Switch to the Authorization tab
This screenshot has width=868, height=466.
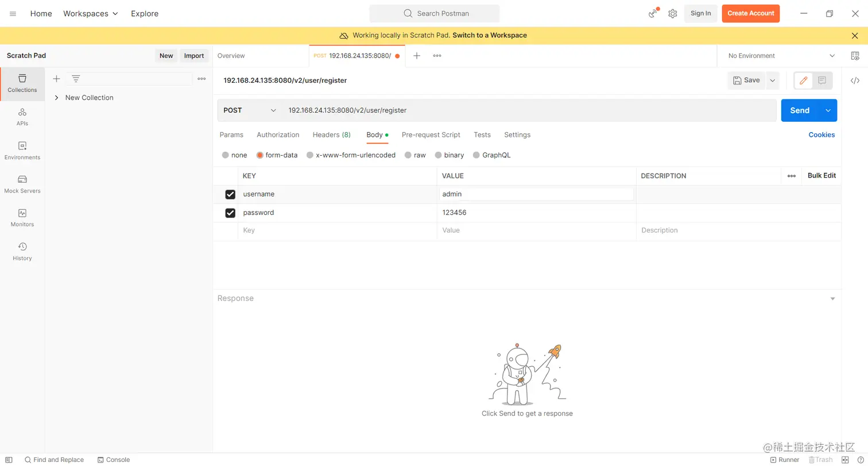tap(278, 134)
